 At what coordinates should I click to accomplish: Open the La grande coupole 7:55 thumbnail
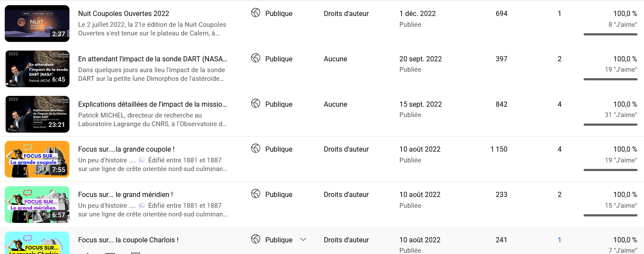37,159
